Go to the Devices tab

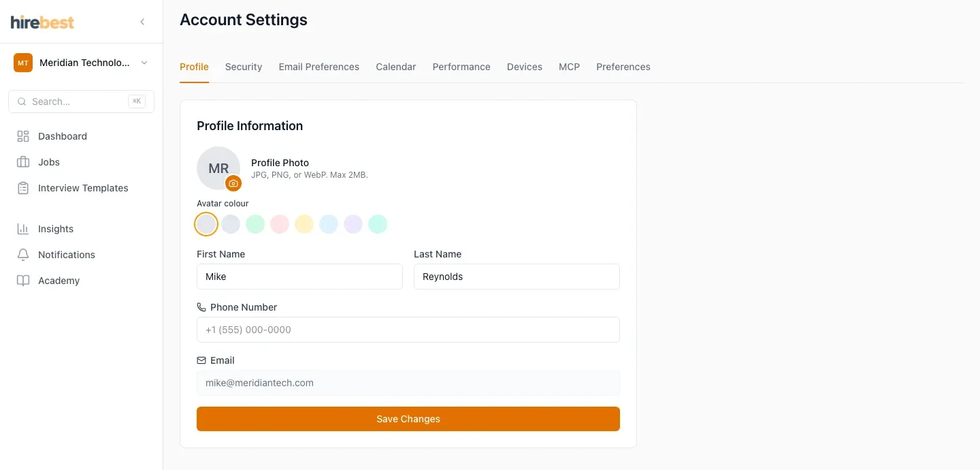pos(525,67)
